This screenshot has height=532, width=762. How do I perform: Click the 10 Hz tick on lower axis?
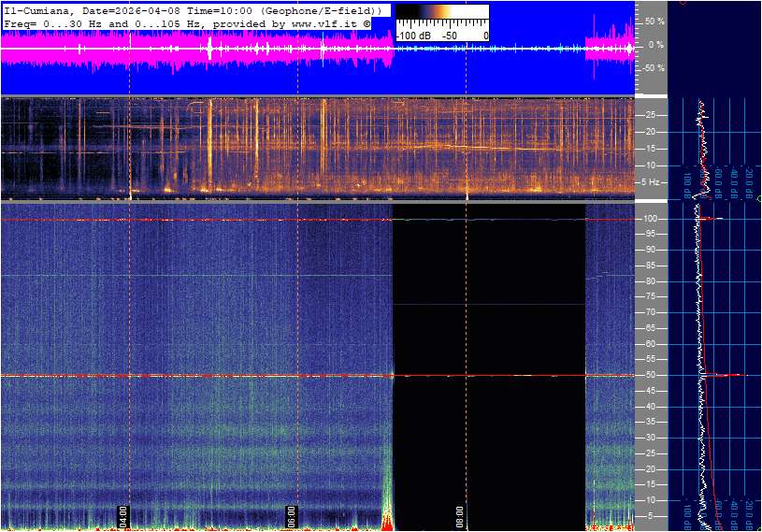click(652, 500)
